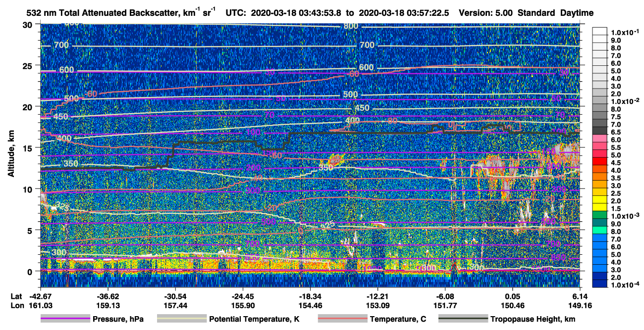Click the Pressure, hPa legend label
The image size is (644, 330).
(118, 319)
